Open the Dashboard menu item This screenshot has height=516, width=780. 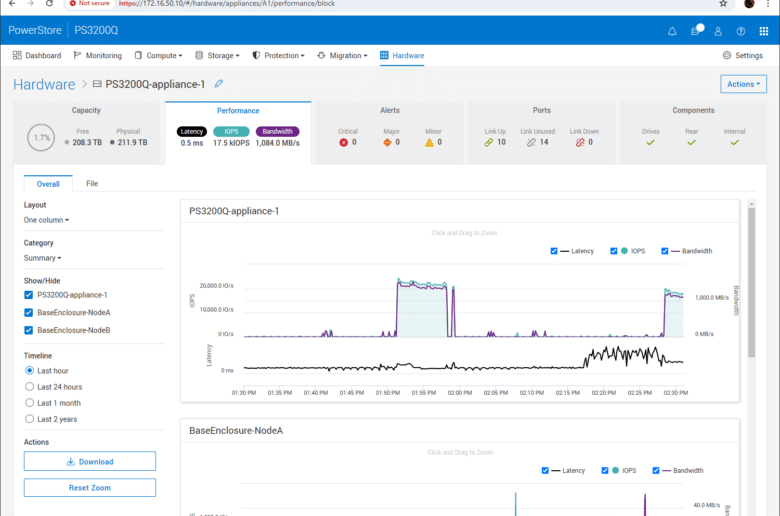[37, 56]
